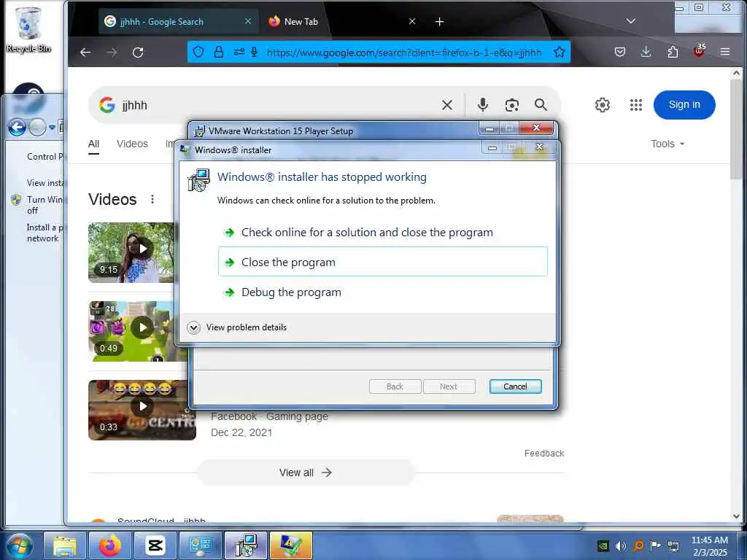The height and width of the screenshot is (560, 747).
Task: Click the Action Center flag tray icon
Action: coord(655,545)
